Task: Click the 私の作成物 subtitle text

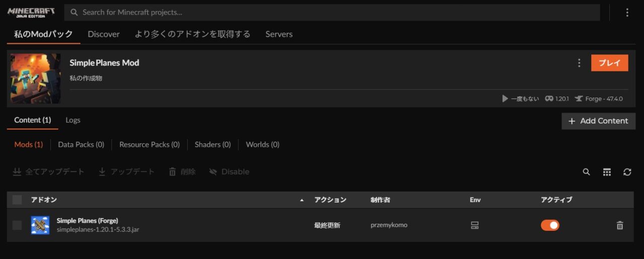Action: [x=86, y=78]
